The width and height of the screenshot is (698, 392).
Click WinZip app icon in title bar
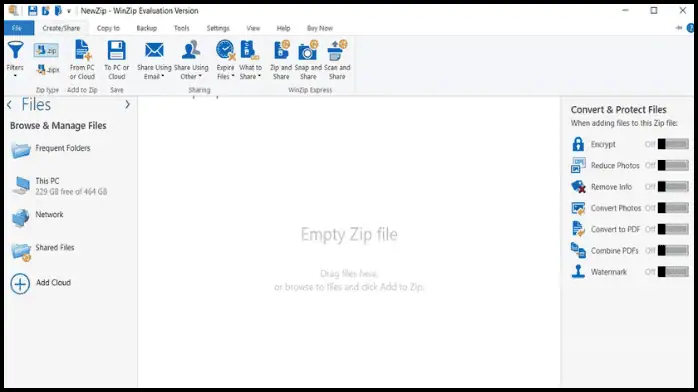(x=14, y=11)
